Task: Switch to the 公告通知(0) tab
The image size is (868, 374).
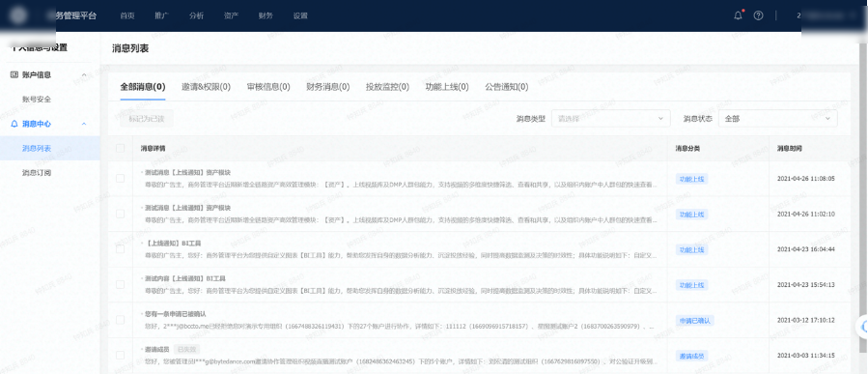Action: pos(507,87)
